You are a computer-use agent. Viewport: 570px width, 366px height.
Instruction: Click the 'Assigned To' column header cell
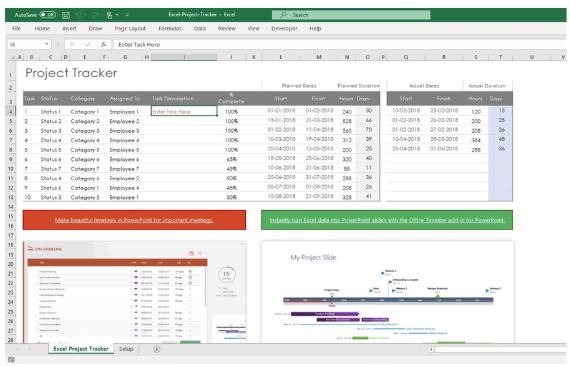tap(125, 98)
